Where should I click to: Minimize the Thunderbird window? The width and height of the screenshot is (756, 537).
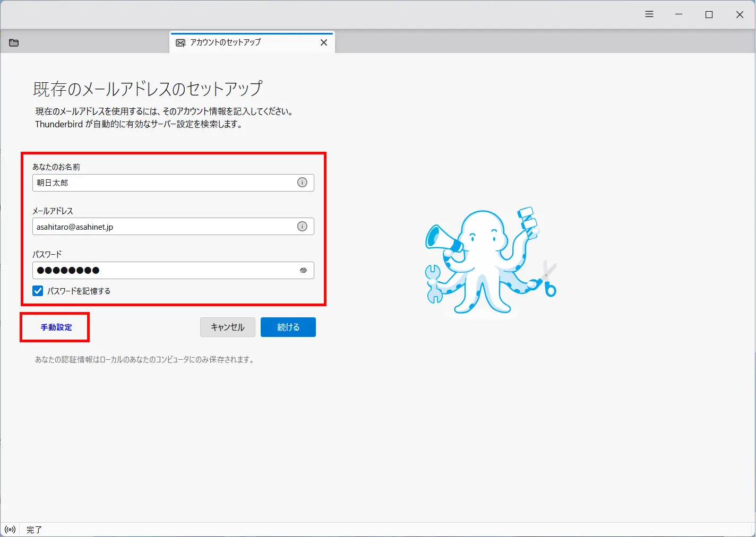pyautogui.click(x=678, y=14)
